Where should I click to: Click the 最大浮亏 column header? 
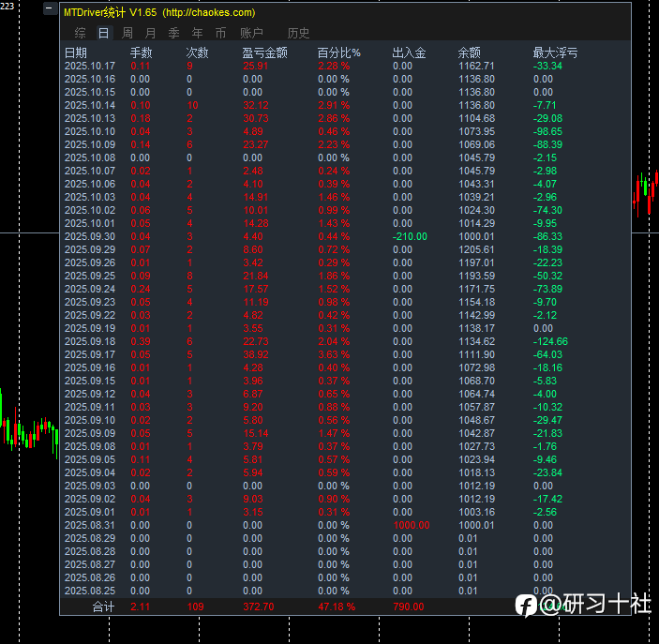tap(555, 52)
